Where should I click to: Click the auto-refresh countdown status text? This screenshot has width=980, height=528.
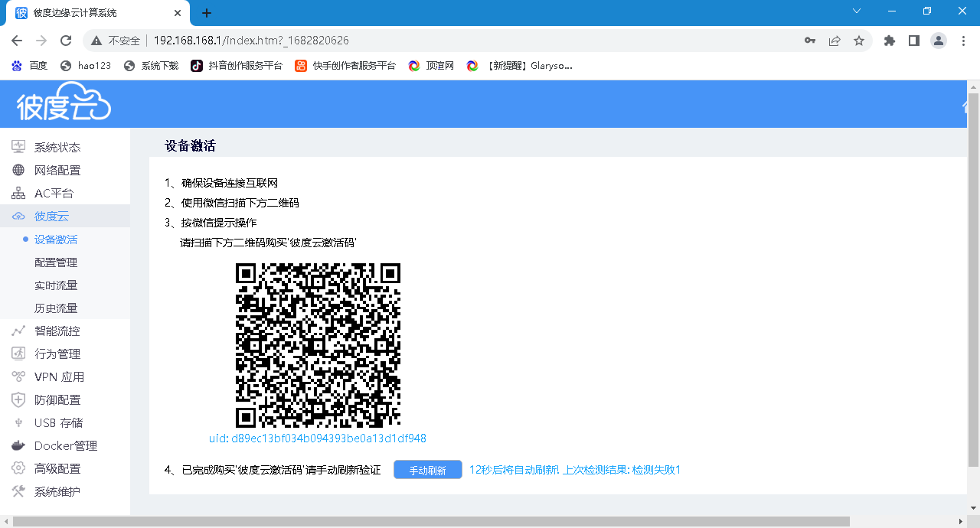pyautogui.click(x=575, y=470)
